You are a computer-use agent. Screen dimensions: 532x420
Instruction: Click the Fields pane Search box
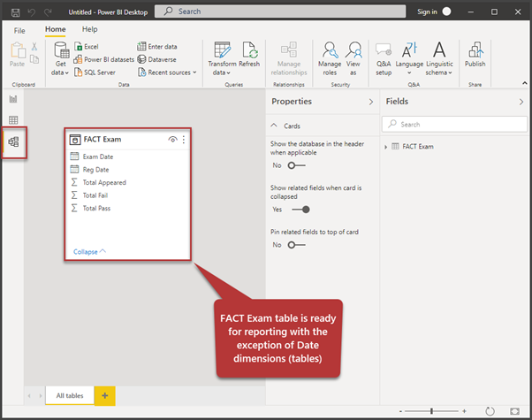tap(454, 125)
